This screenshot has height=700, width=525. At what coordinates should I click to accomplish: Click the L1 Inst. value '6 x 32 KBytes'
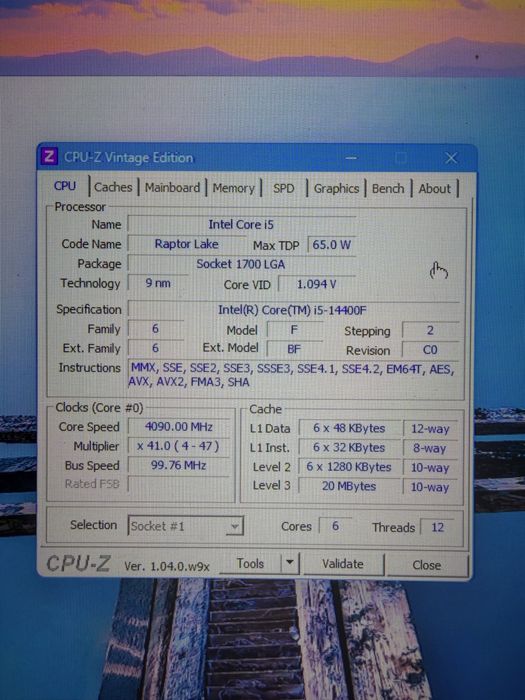[349, 447]
